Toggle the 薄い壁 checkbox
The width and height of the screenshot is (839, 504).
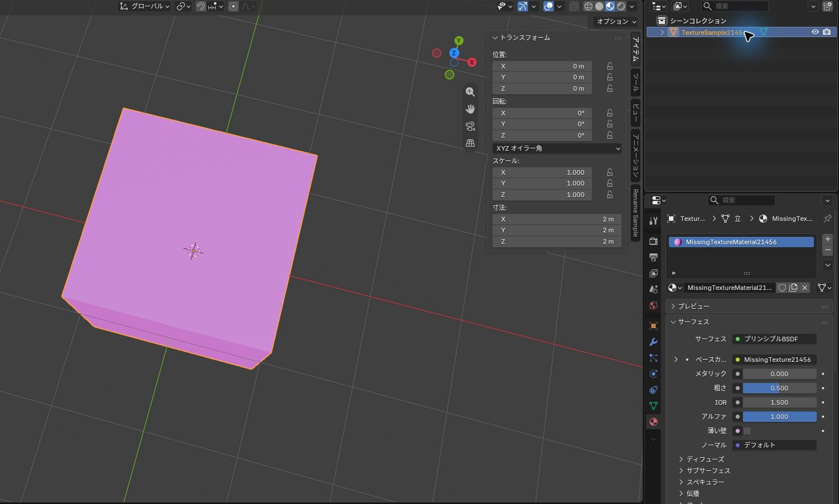(747, 431)
